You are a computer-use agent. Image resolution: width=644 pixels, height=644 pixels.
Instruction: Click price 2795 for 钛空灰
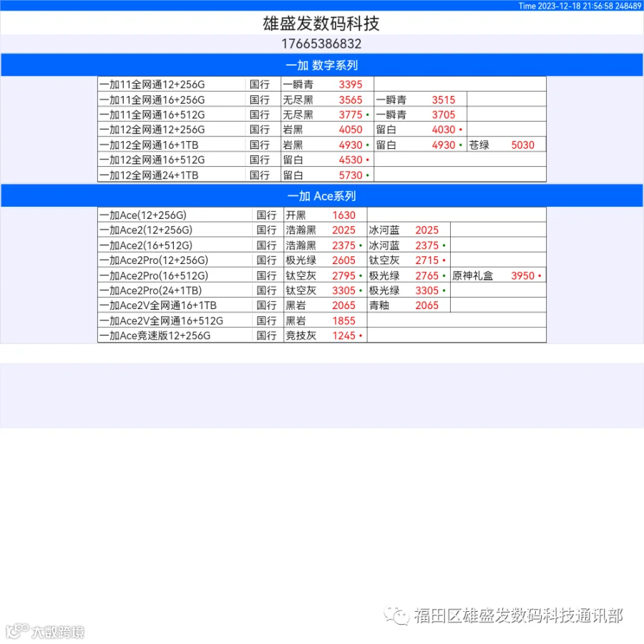click(x=343, y=275)
